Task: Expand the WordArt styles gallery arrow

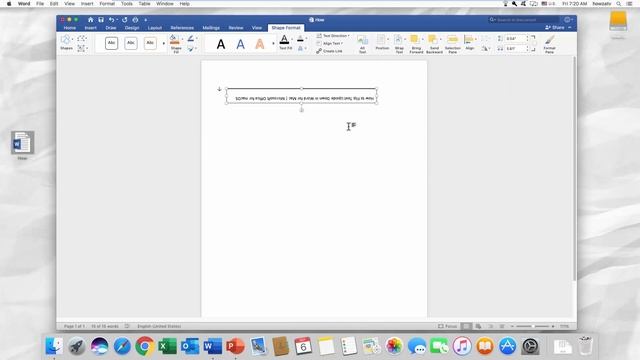Action: (x=273, y=43)
